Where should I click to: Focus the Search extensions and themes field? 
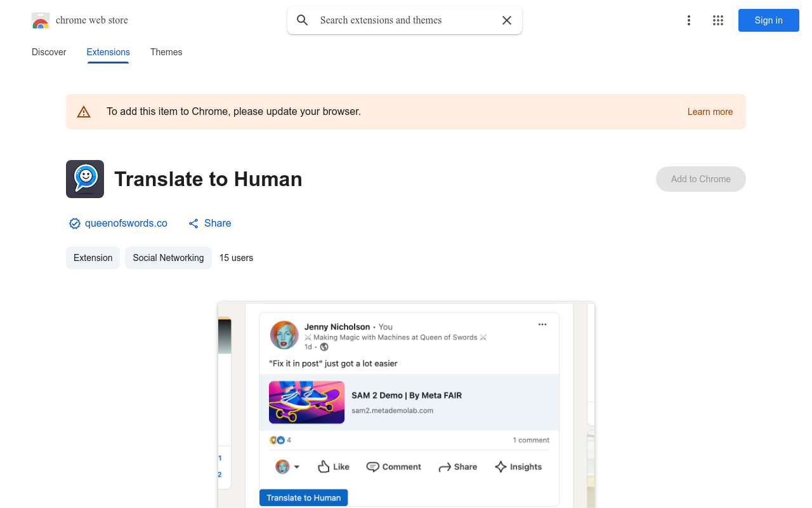406,20
